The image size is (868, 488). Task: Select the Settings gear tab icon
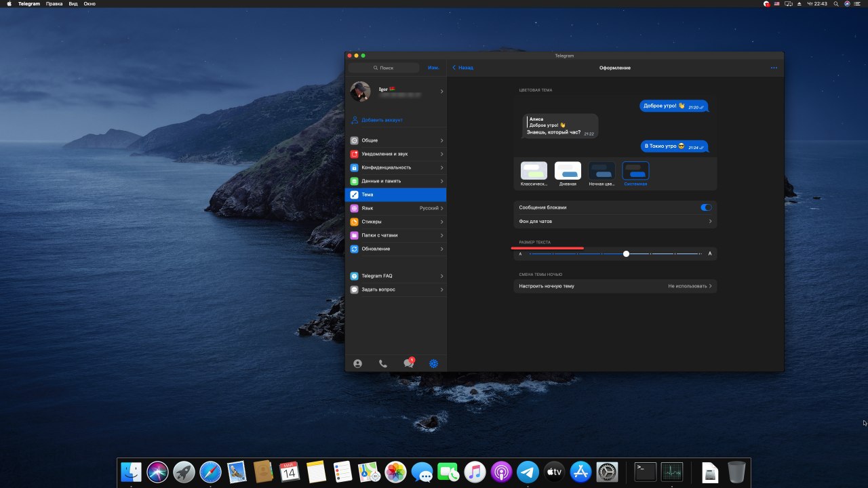pyautogui.click(x=434, y=363)
